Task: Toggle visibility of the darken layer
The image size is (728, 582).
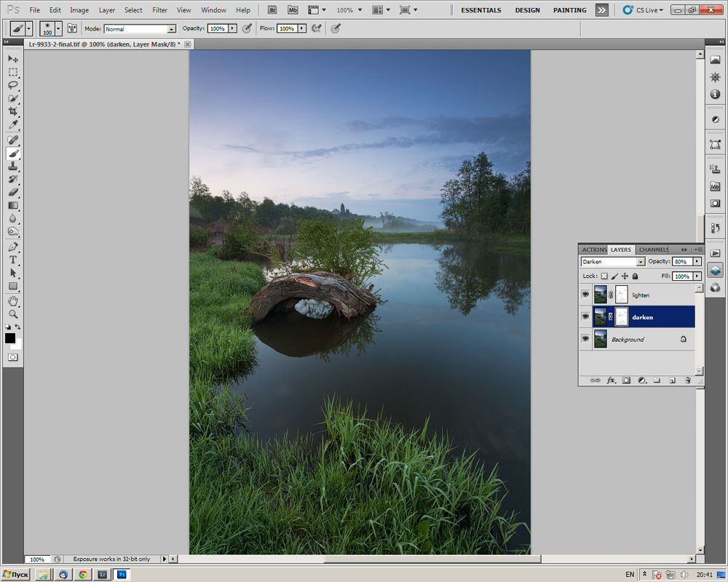Action: click(585, 316)
